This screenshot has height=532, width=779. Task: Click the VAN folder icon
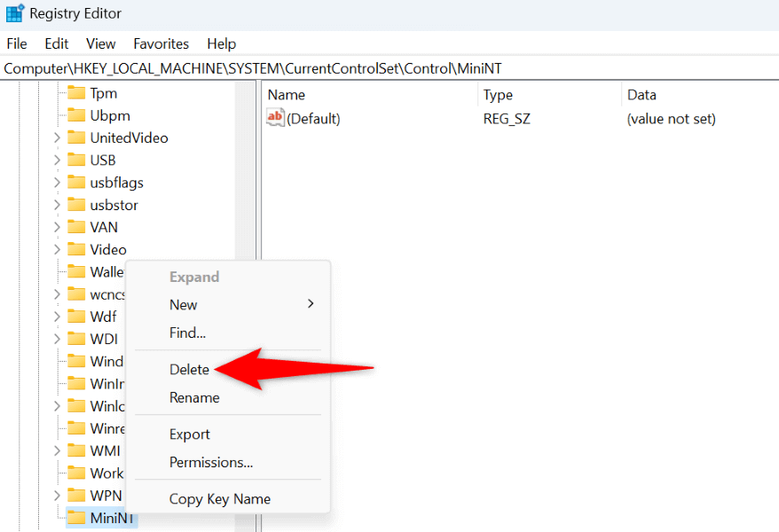76,227
